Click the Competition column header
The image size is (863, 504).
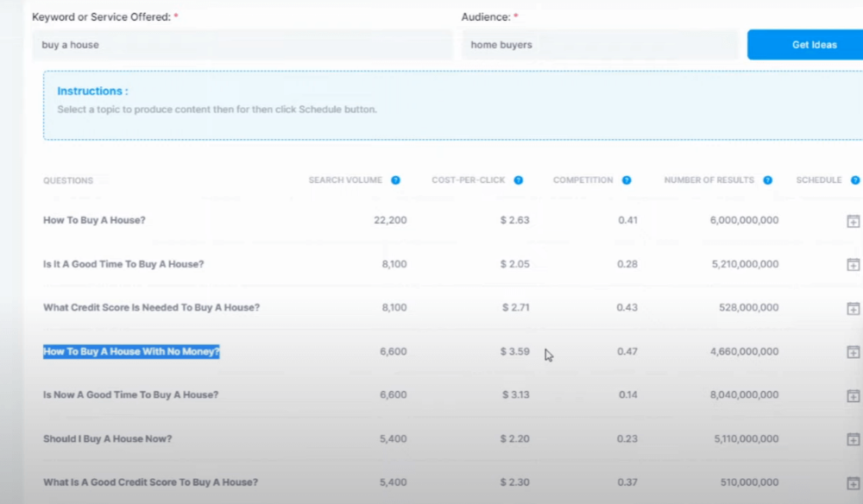coord(583,180)
